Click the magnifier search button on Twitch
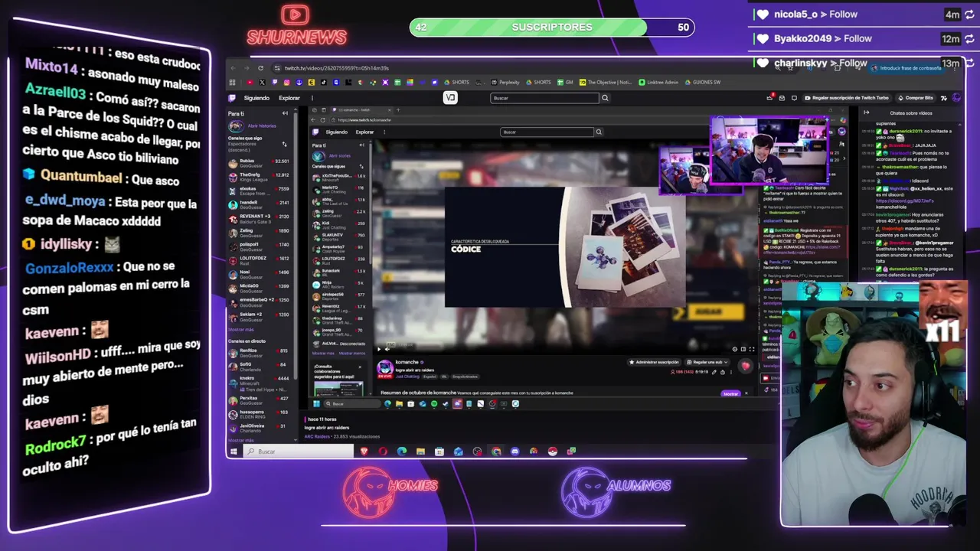This screenshot has height=551, width=980. [x=605, y=98]
